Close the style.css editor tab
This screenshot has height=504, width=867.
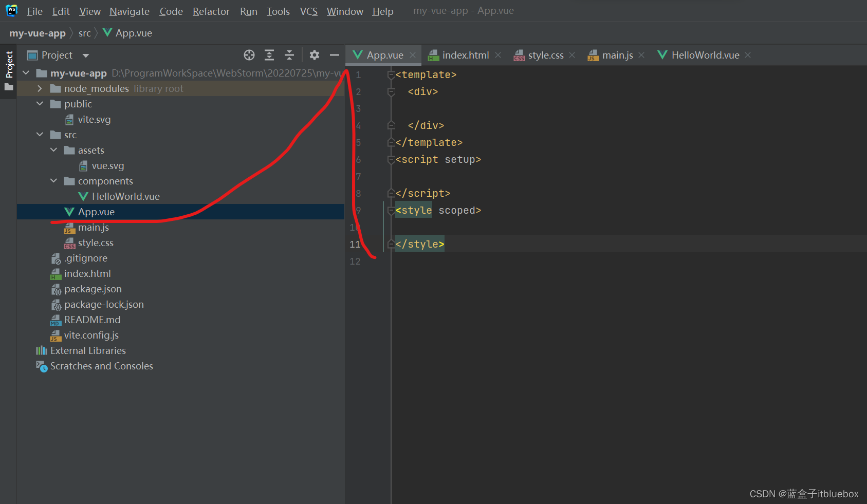coord(572,55)
